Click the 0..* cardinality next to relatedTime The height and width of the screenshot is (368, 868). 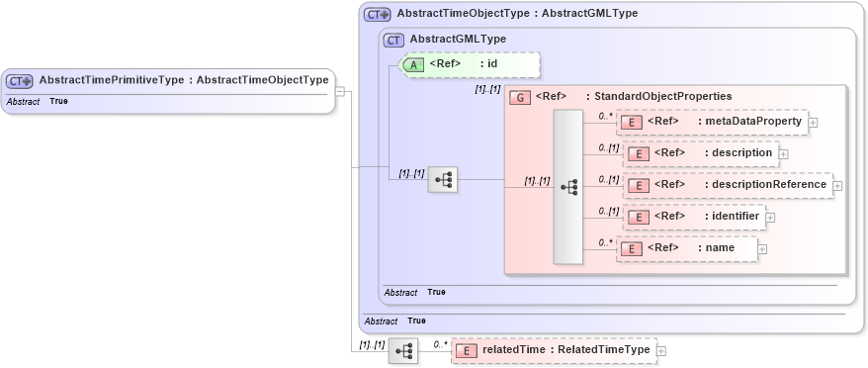(x=441, y=344)
